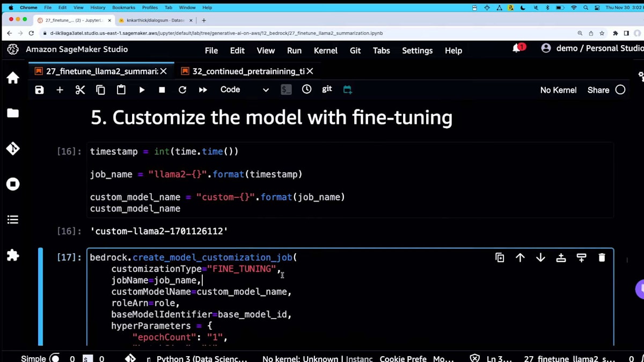The width and height of the screenshot is (644, 362).
Task: Insert a cell above cell 17 icon
Action: click(x=561, y=257)
